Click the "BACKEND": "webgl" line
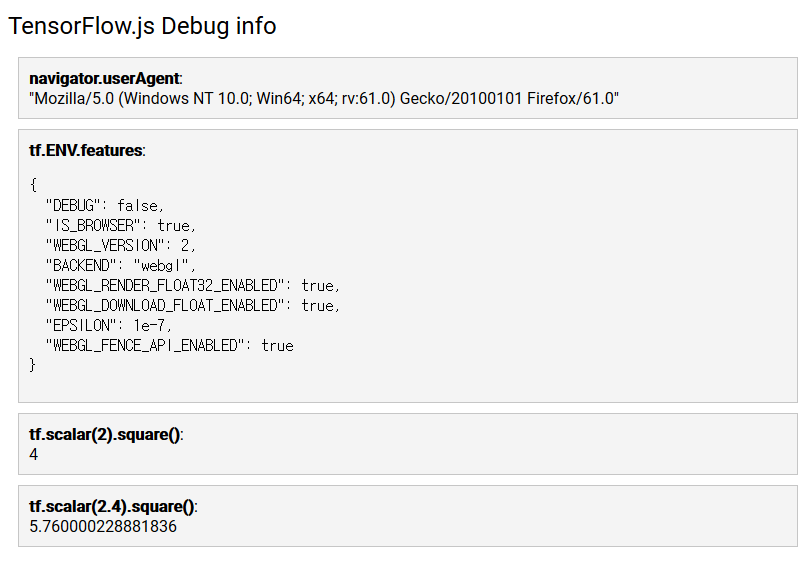The width and height of the screenshot is (810, 564). click(x=121, y=265)
